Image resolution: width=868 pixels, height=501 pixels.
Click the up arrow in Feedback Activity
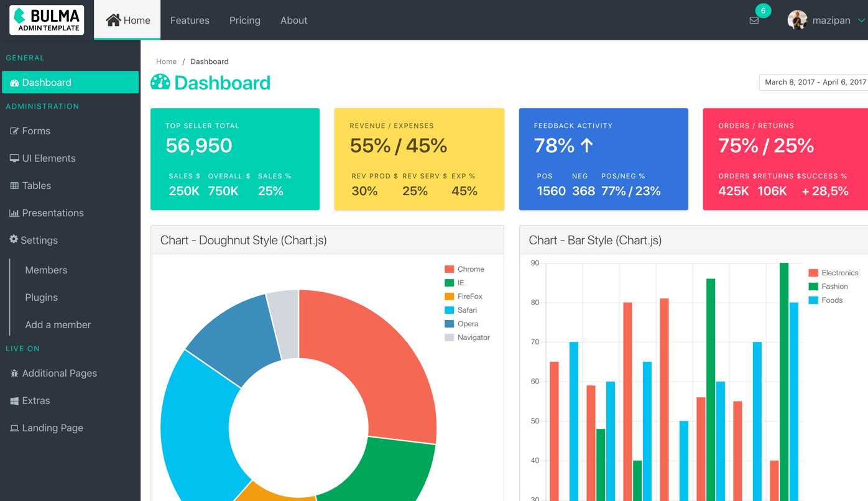(x=587, y=145)
